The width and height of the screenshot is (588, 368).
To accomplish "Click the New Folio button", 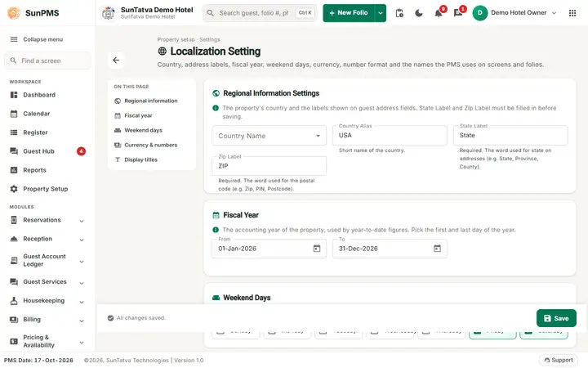I will click(349, 13).
